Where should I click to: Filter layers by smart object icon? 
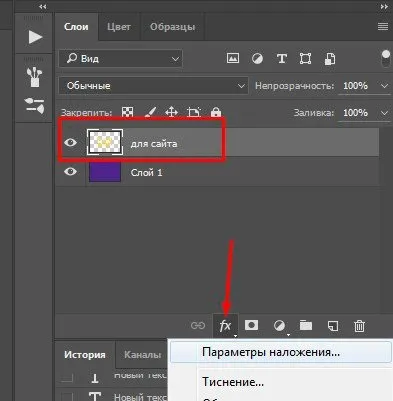point(330,59)
